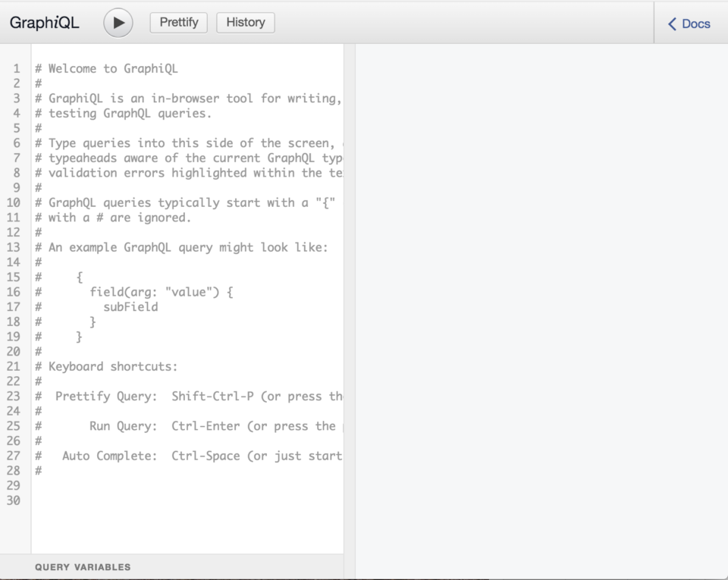Viewport: 728px width, 580px height.
Task: Click the empty results pane on the right
Action: [x=538, y=303]
